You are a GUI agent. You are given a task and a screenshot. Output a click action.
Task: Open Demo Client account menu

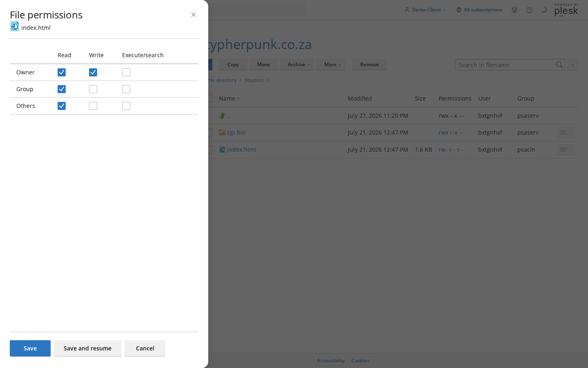point(425,10)
